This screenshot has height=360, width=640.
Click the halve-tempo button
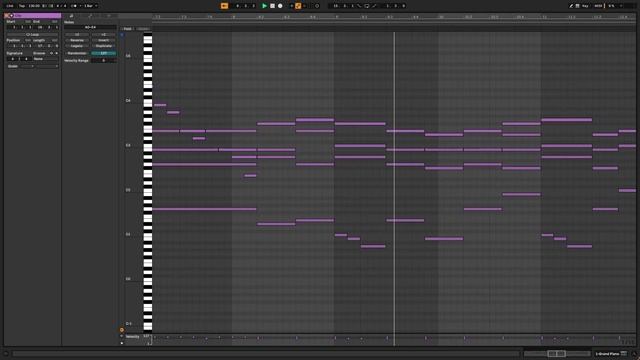[x=77, y=35]
